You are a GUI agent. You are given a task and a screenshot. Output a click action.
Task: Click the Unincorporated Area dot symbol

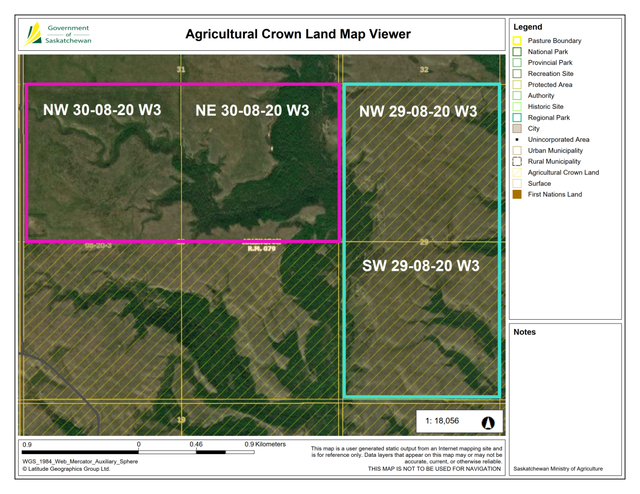coord(517,140)
